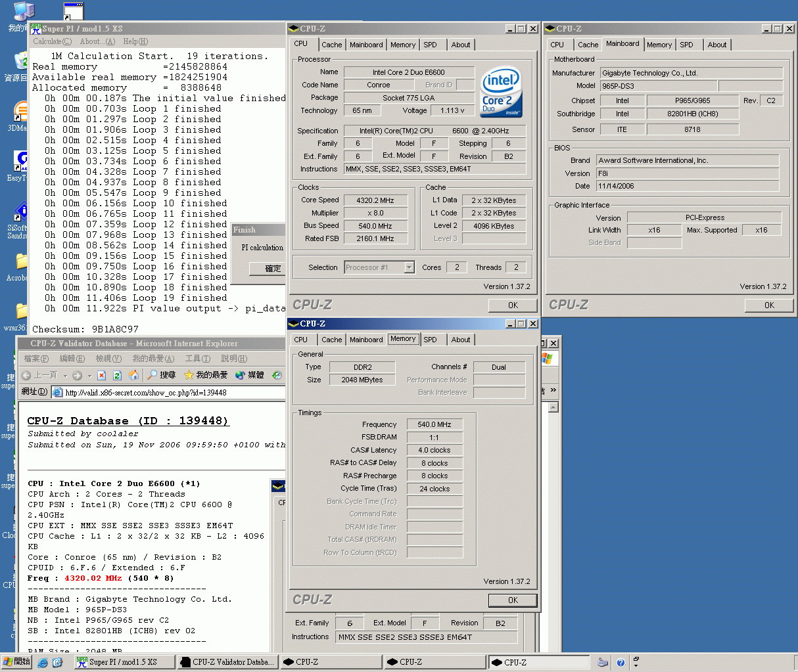The height and width of the screenshot is (672, 798).
Task: Open the 工具(T) menu in Internet Explorer
Action: 198,359
